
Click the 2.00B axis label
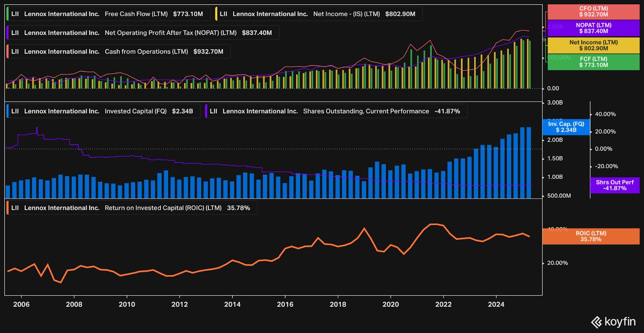click(555, 140)
